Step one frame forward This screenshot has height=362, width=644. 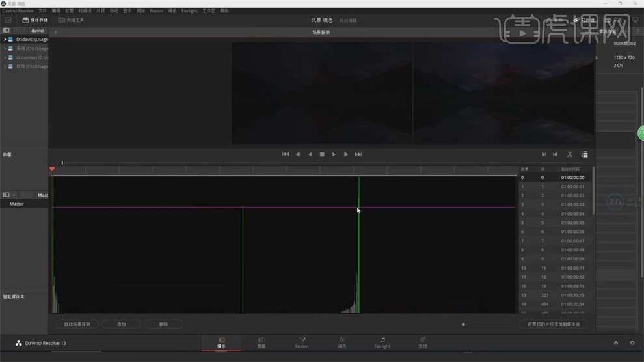click(x=346, y=154)
